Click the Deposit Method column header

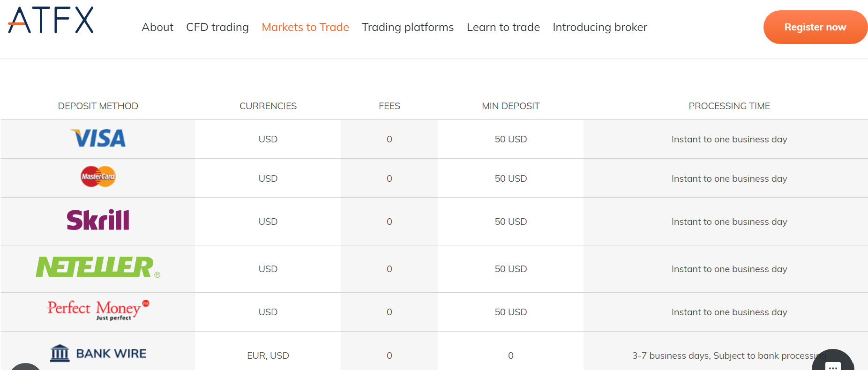pos(98,106)
